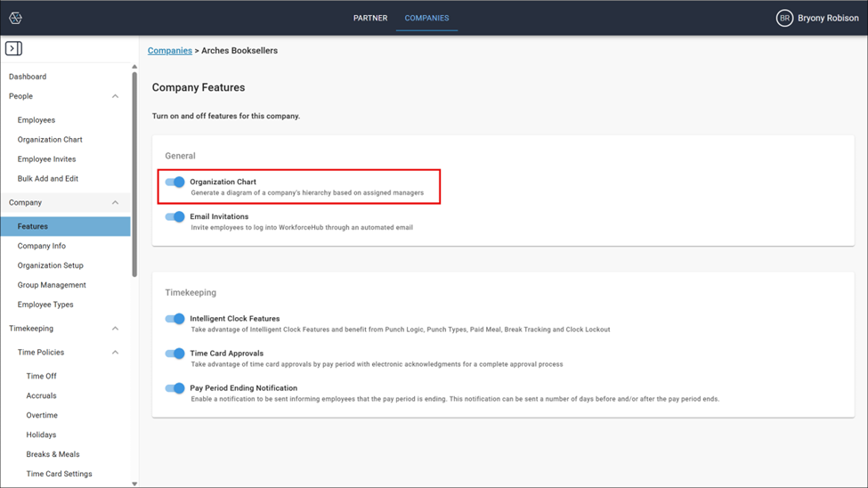The image size is (868, 488).
Task: Open Dashboard in the sidebar
Action: [x=28, y=77]
